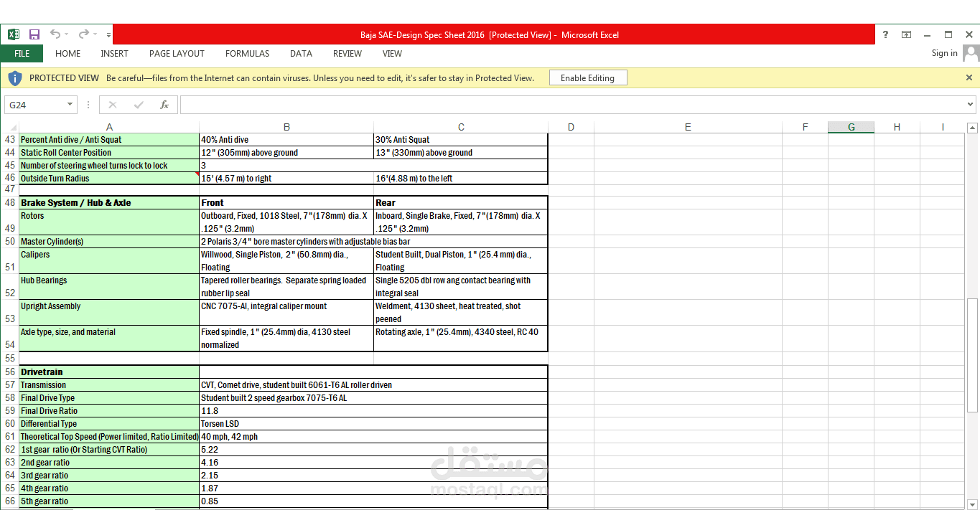Click the Undo icon
The height and width of the screenshot is (510, 980).
54,34
